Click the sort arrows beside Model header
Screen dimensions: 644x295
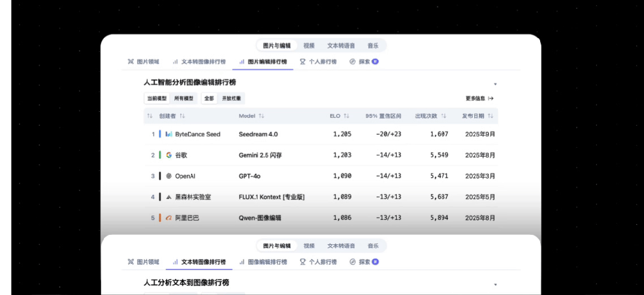point(261,116)
